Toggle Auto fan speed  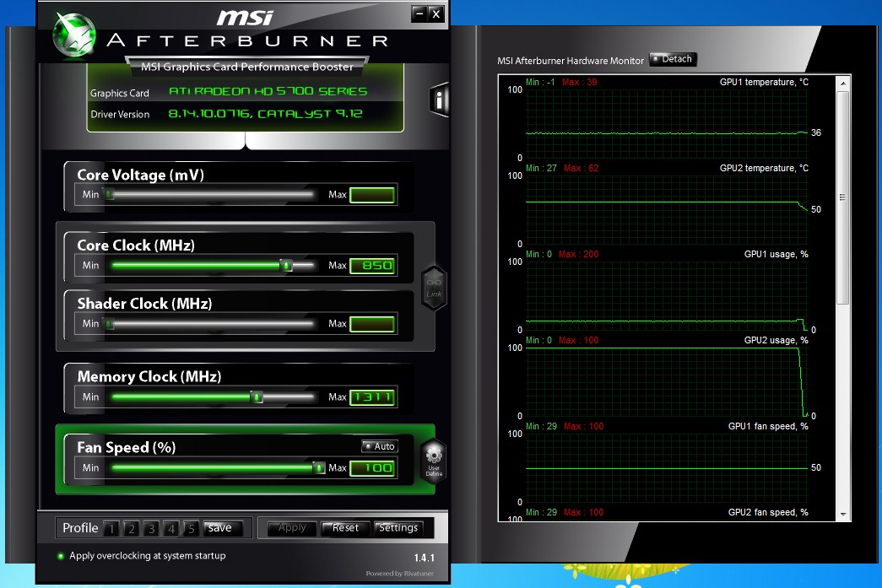[x=379, y=446]
